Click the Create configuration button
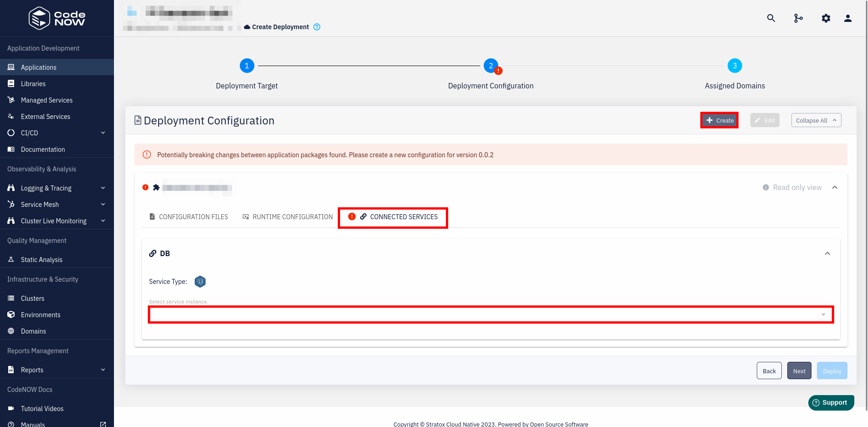 point(719,120)
